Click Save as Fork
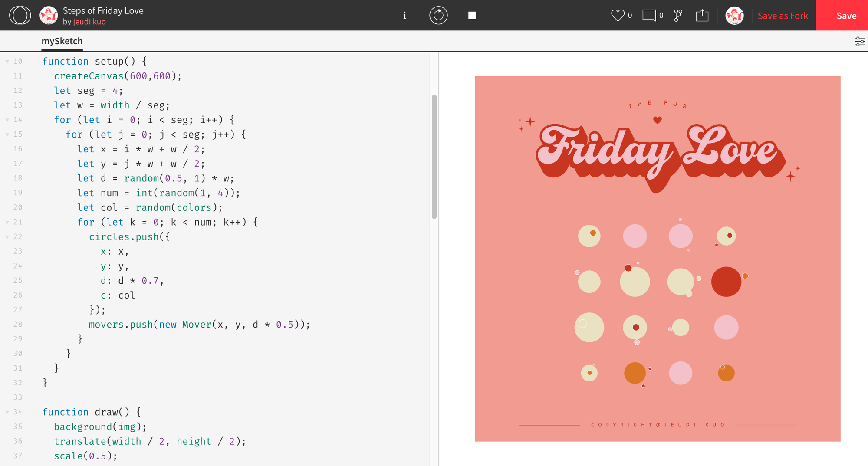 (783, 16)
